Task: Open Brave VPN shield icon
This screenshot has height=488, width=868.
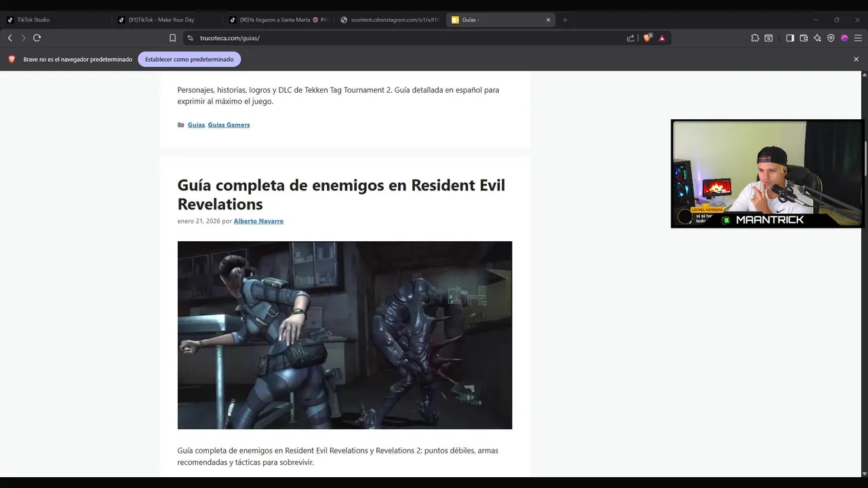Action: (831, 38)
